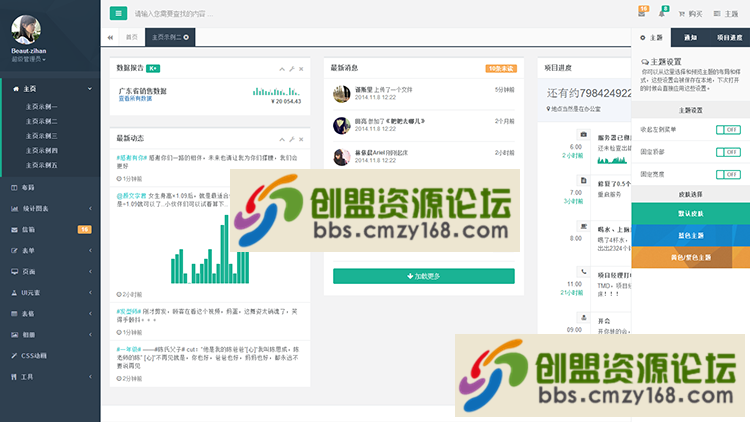The width and height of the screenshot is (750, 422).
Task: Click the UI元素 flask icon in the sidebar
Action: pos(14,293)
